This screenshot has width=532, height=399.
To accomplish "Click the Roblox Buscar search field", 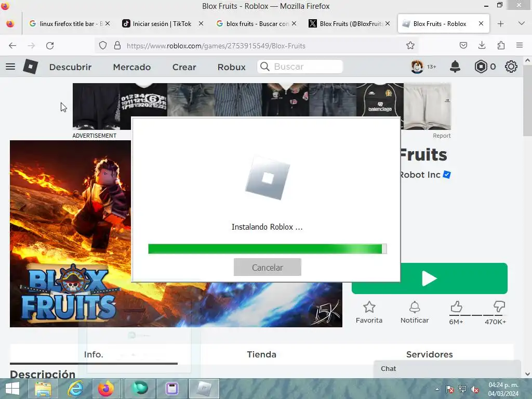I will point(300,66).
